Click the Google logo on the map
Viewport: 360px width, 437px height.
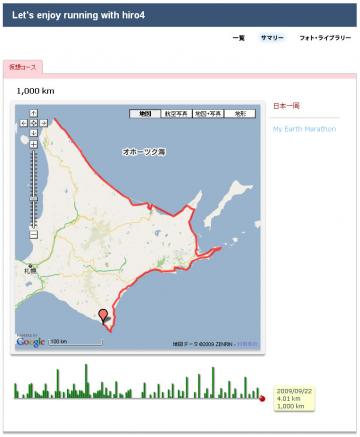tap(31, 342)
